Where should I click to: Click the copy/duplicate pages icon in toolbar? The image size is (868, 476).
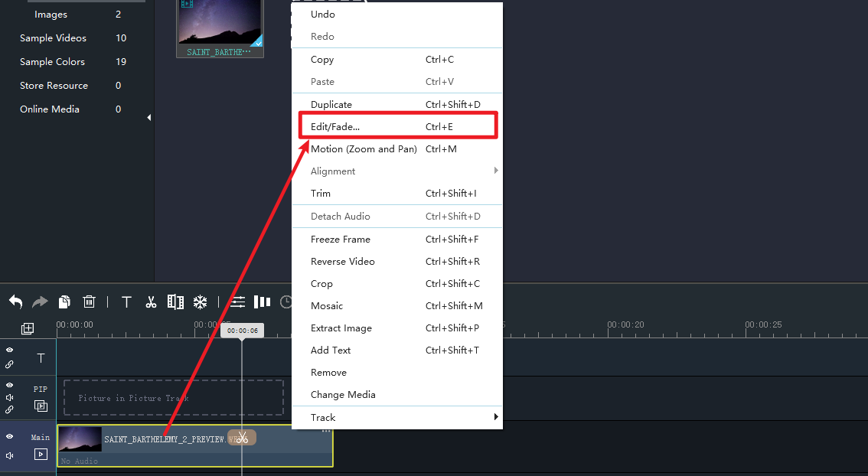[x=64, y=302]
